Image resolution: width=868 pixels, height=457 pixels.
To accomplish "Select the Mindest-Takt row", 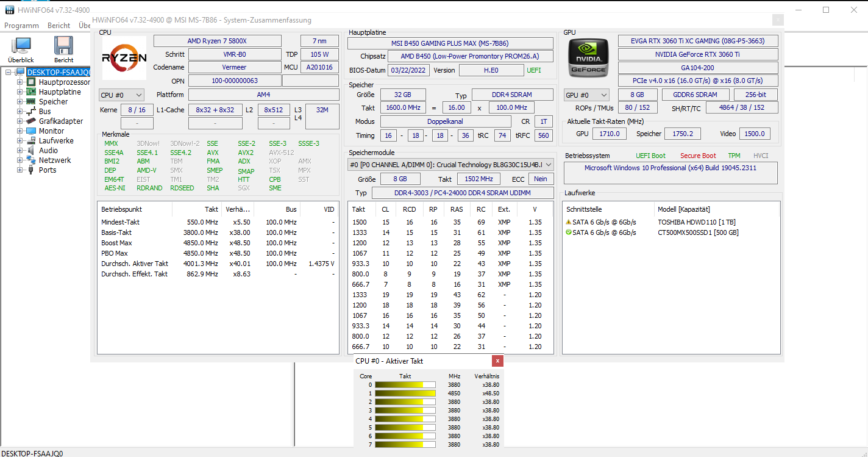I will [218, 222].
